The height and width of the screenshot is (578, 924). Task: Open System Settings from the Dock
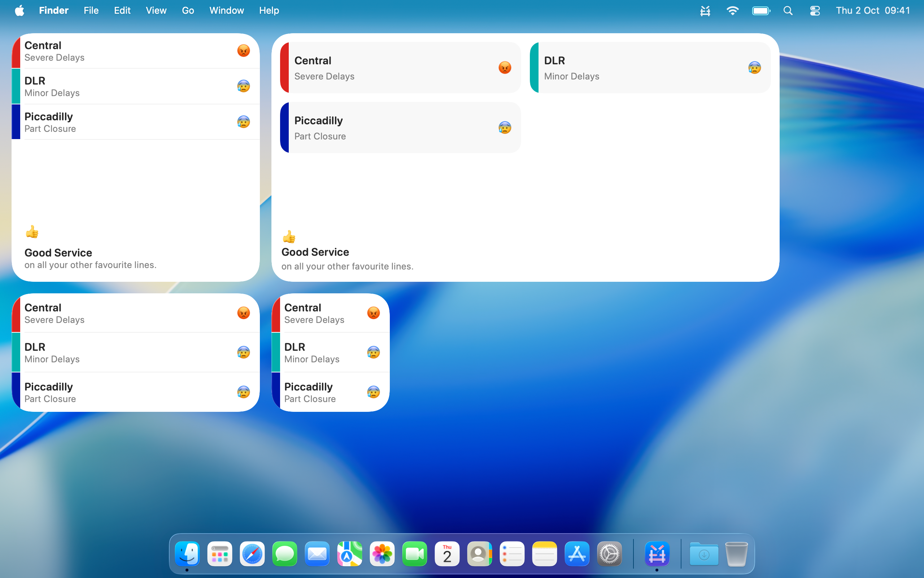609,553
